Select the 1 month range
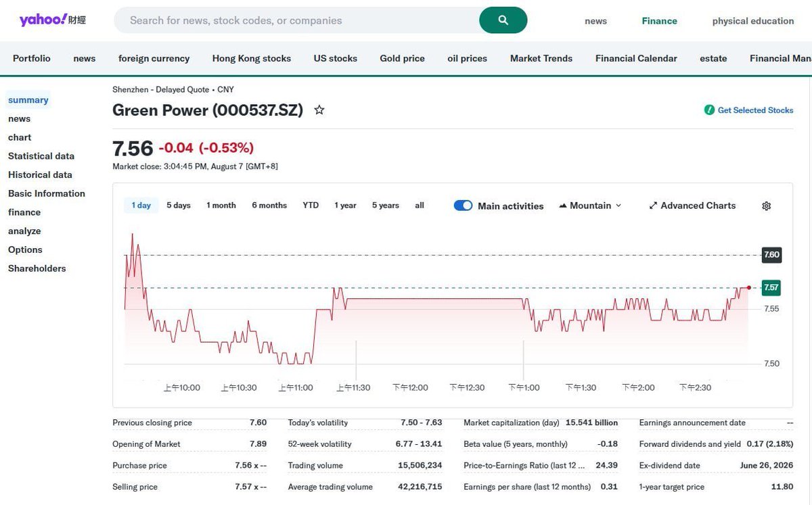The width and height of the screenshot is (812, 505). pos(221,206)
